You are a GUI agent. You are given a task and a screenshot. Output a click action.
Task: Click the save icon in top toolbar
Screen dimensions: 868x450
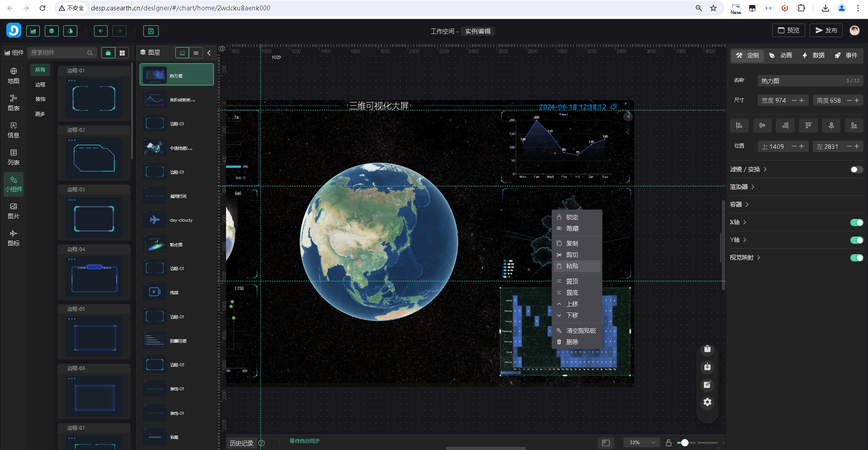tap(151, 31)
